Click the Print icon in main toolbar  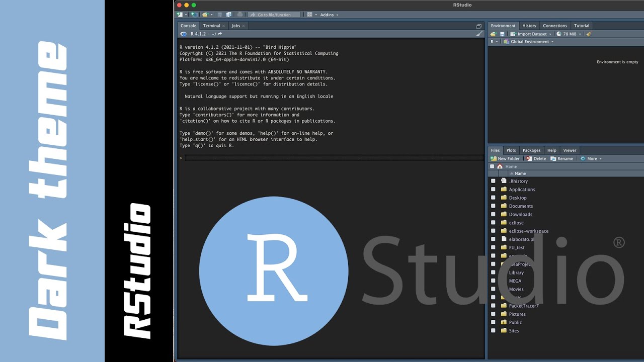239,15
